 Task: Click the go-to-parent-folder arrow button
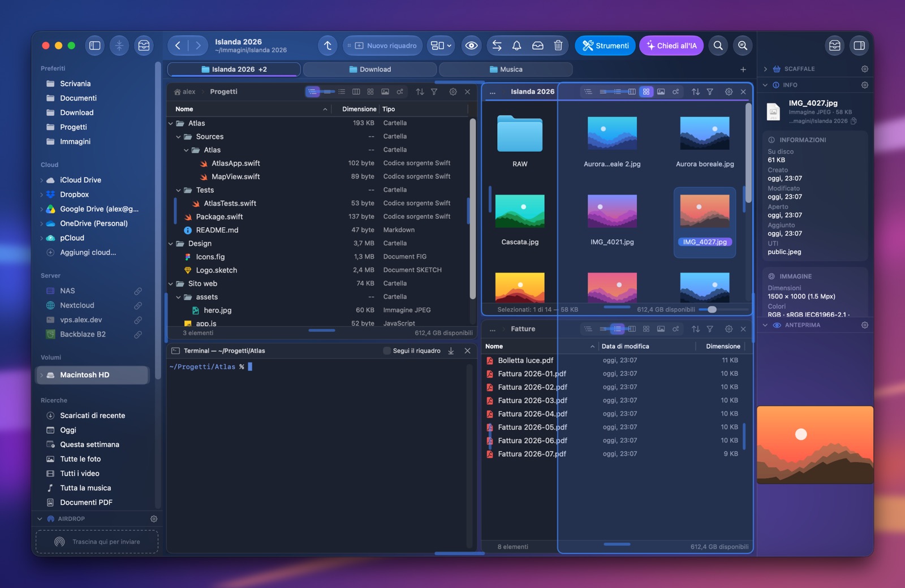click(x=327, y=46)
